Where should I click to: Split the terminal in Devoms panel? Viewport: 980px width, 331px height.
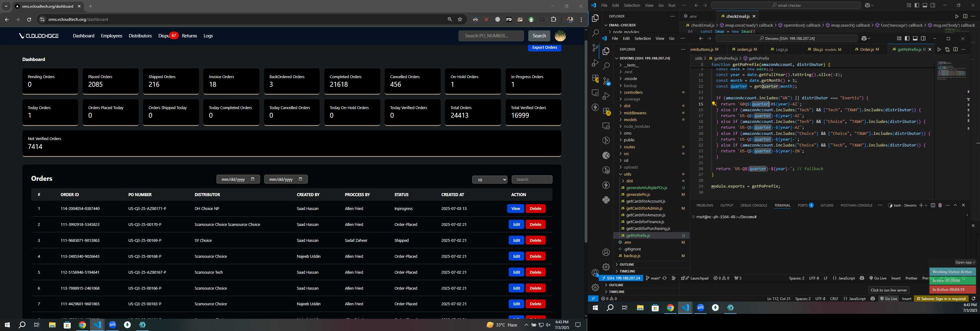933,205
